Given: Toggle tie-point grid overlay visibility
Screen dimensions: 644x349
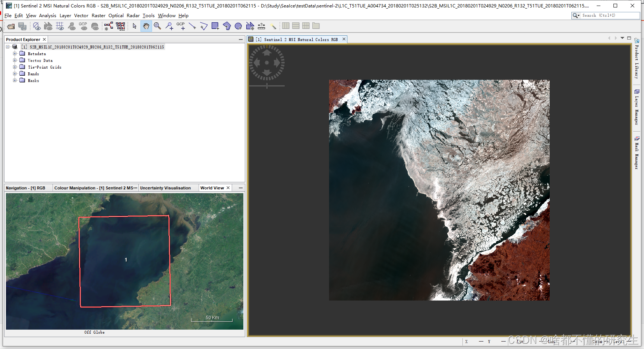Looking at the screenshot, I should [60, 26].
